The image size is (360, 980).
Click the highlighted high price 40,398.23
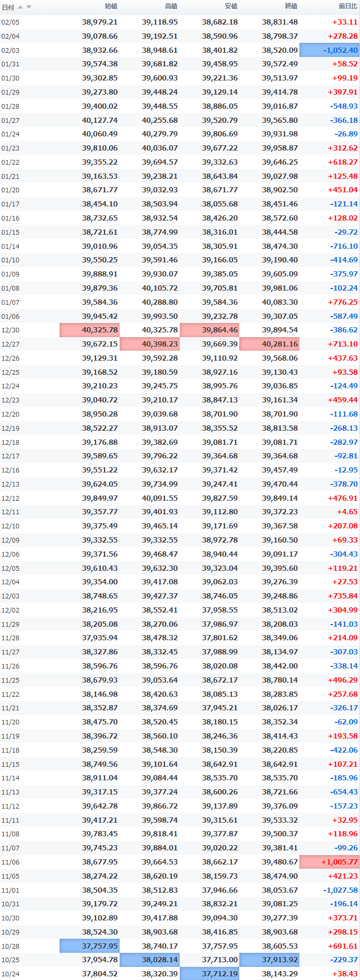[x=149, y=344]
